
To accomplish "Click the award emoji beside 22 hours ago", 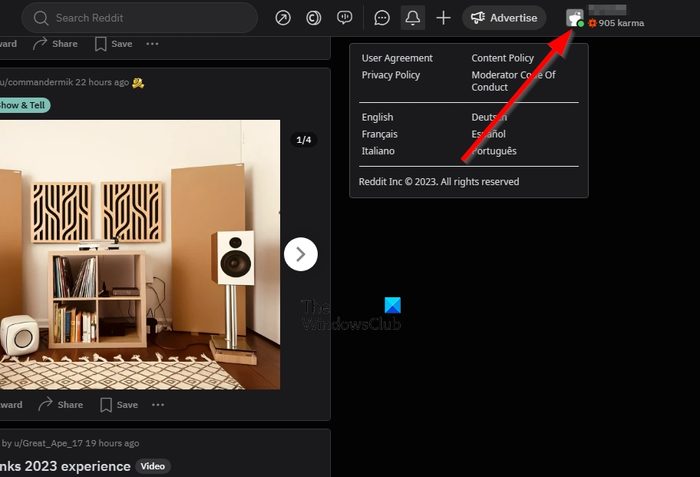I will tap(138, 83).
